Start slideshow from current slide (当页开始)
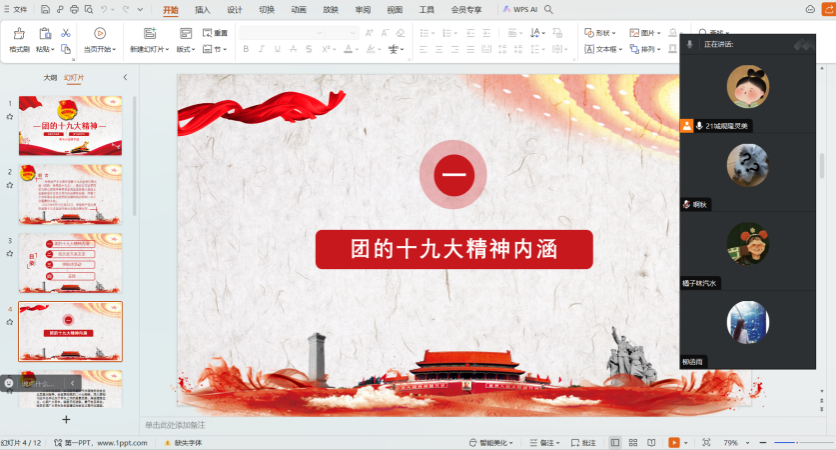The image size is (836, 450). tap(99, 40)
